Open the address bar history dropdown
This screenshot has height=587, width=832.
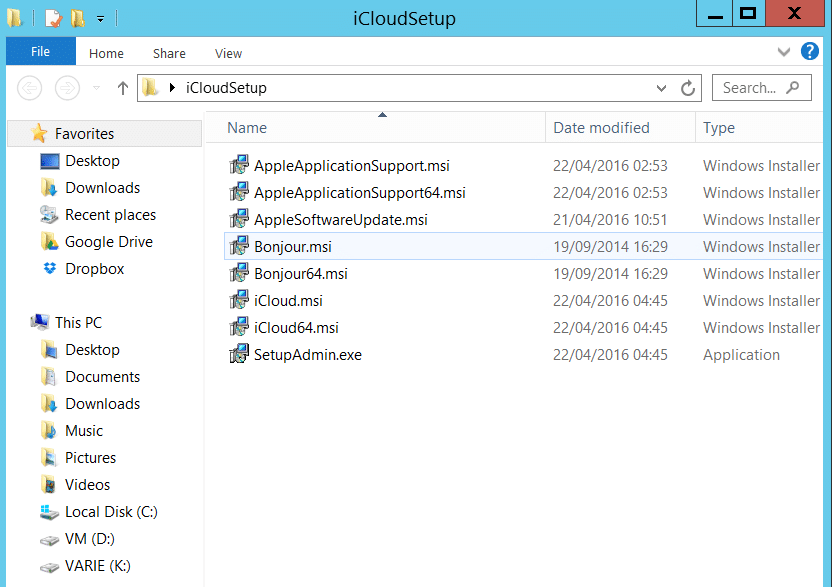coord(661,88)
